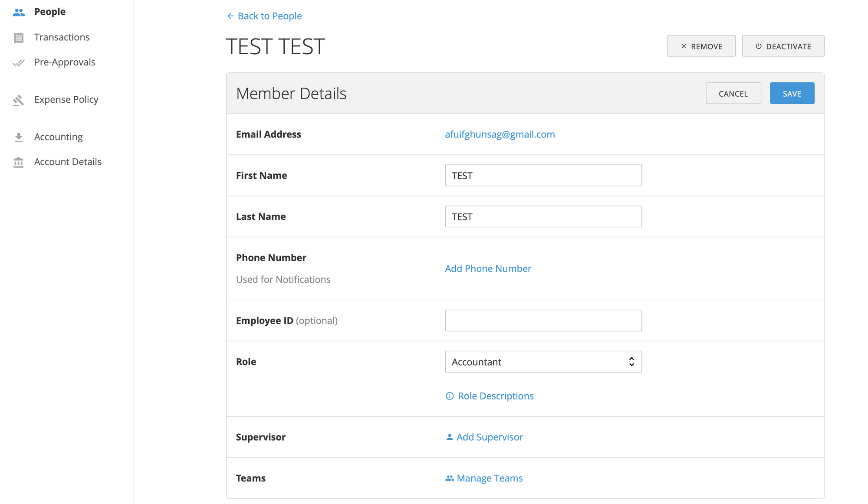Select the People icon in sidebar
868x504 pixels.
click(x=19, y=12)
